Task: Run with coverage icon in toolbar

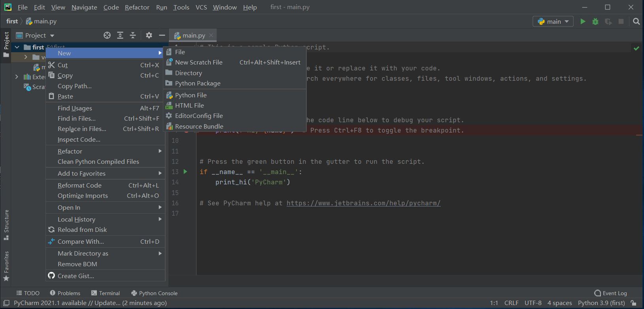Action: pos(608,21)
